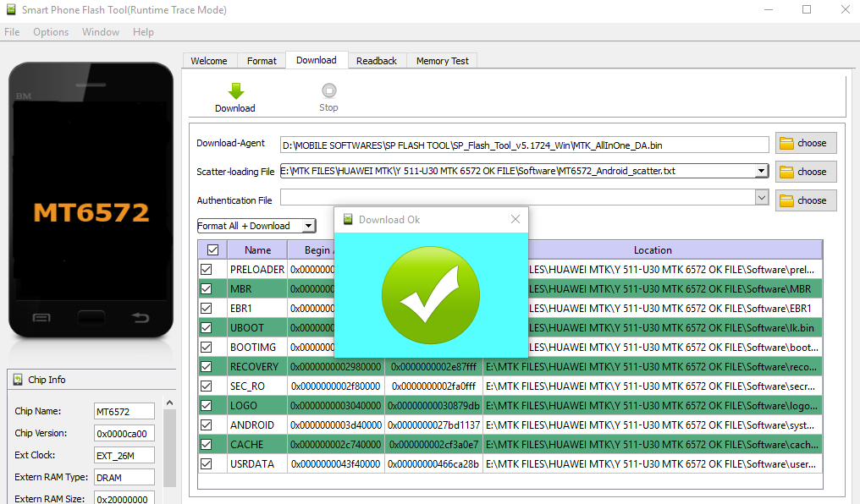
Task: Click the UBOOT location path ending lk.bin
Action: [x=675, y=327]
